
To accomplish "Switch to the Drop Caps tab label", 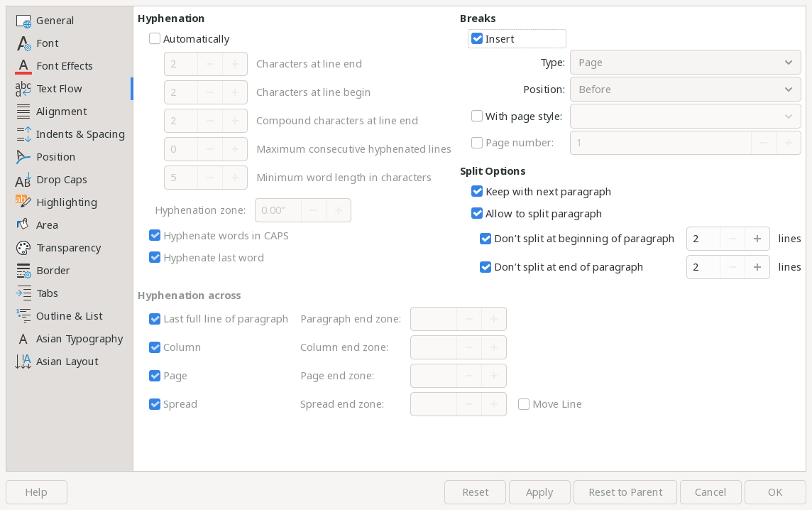I will [x=62, y=180].
